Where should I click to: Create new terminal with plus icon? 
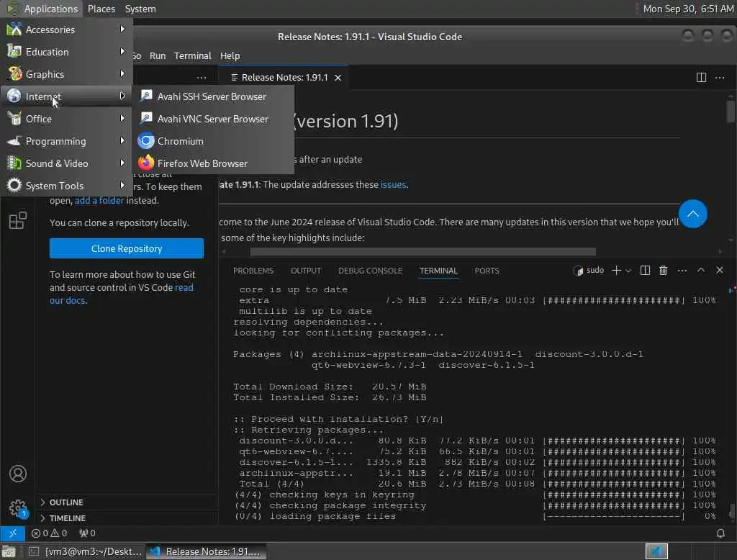tap(616, 271)
